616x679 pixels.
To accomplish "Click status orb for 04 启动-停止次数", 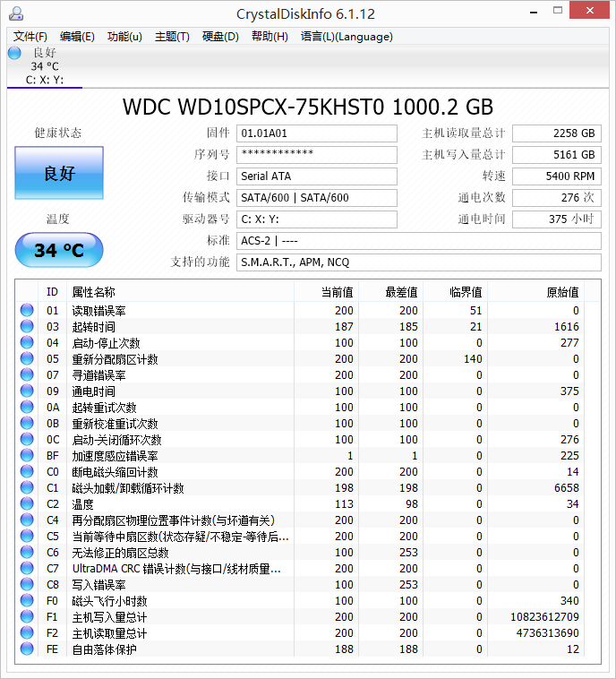I will pyautogui.click(x=27, y=342).
